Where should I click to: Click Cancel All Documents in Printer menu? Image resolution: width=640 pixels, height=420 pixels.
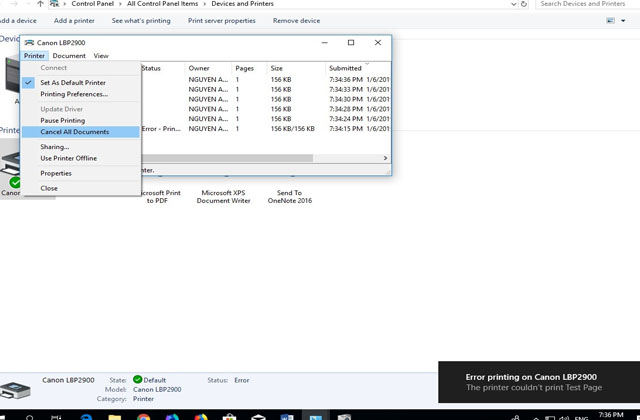[81, 132]
